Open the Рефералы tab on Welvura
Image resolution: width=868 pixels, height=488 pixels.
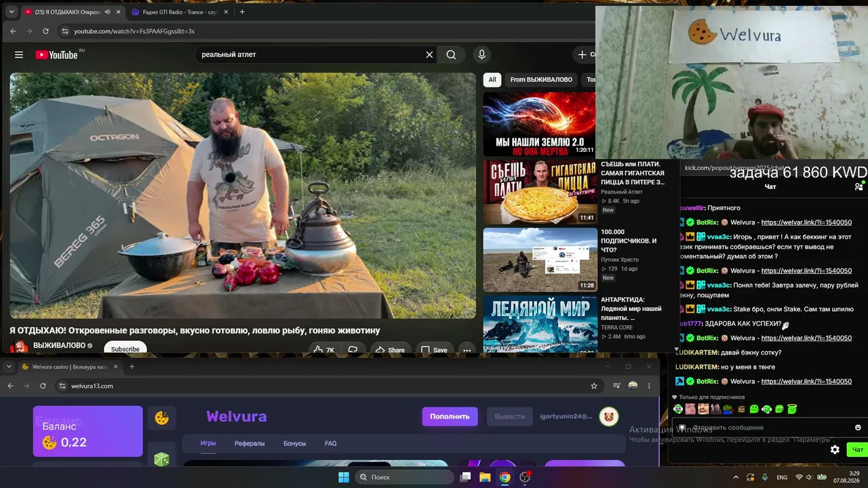tap(250, 443)
